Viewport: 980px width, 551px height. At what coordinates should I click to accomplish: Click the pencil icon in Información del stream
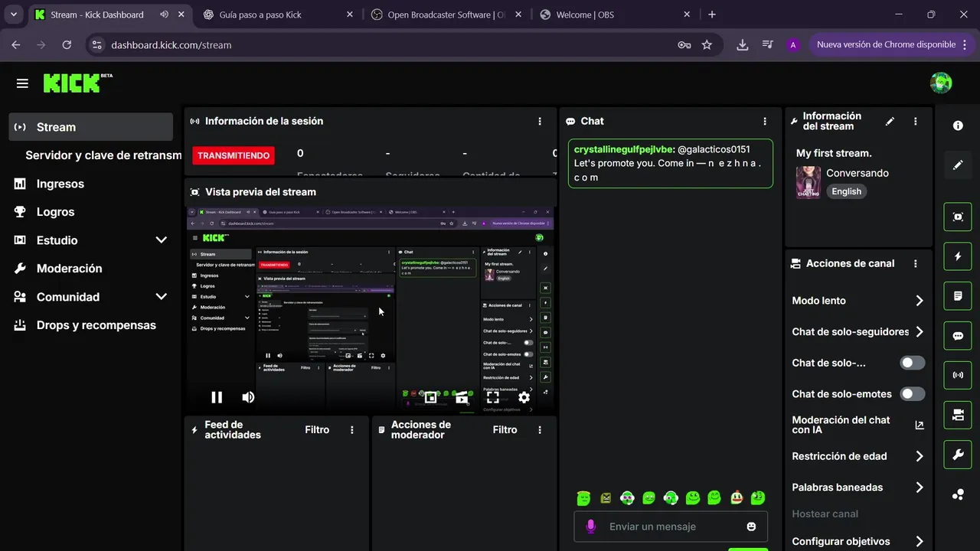tap(890, 121)
